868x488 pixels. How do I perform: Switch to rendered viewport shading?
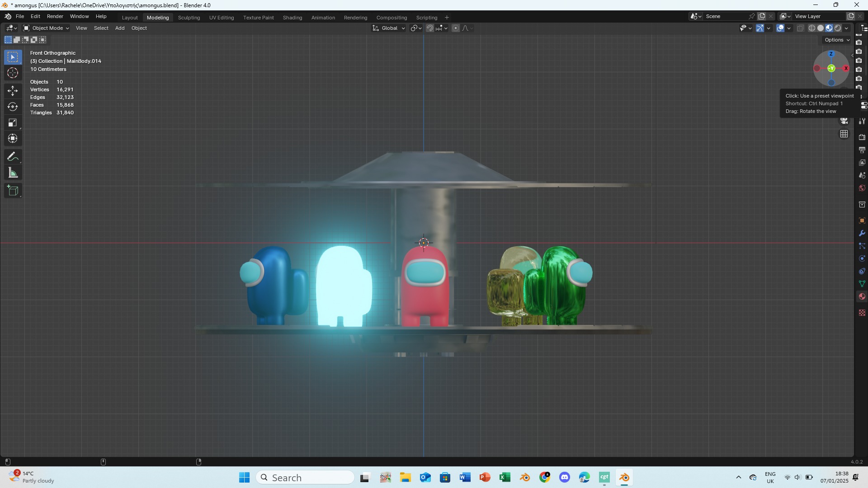[838, 28]
